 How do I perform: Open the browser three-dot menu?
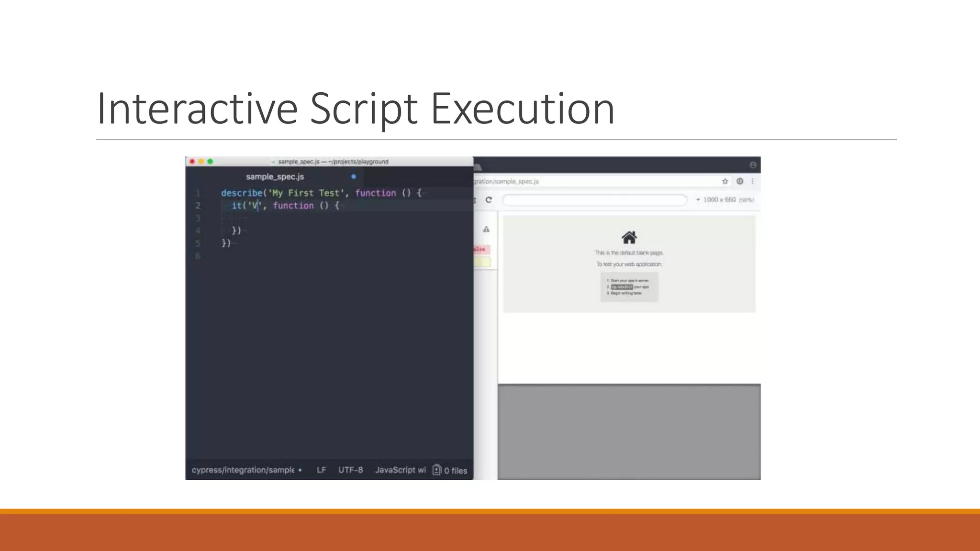point(753,181)
